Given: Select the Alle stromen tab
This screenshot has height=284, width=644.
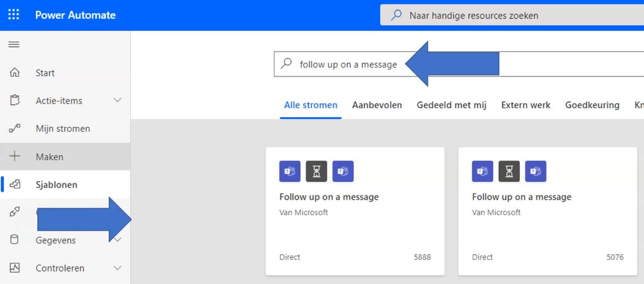Looking at the screenshot, I should click(311, 105).
